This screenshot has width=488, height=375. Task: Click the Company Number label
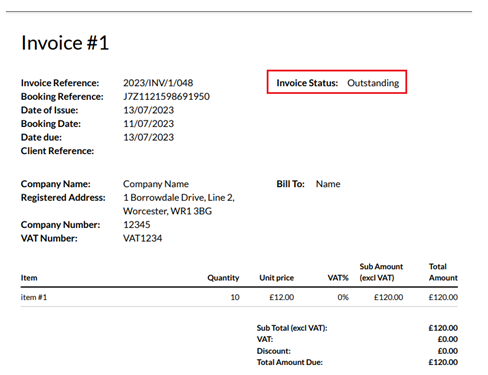(60, 225)
